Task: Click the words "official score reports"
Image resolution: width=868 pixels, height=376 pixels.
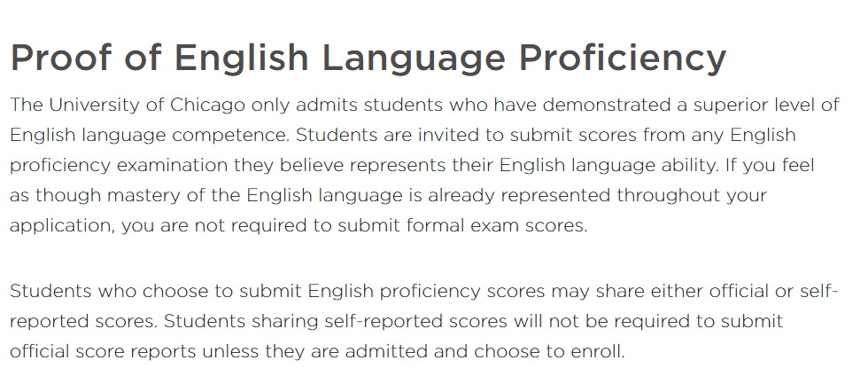Action: tap(103, 353)
